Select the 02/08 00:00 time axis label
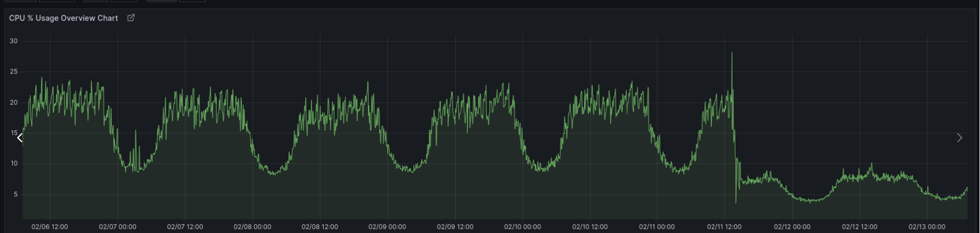Image resolution: width=980 pixels, height=233 pixels. coord(252,226)
